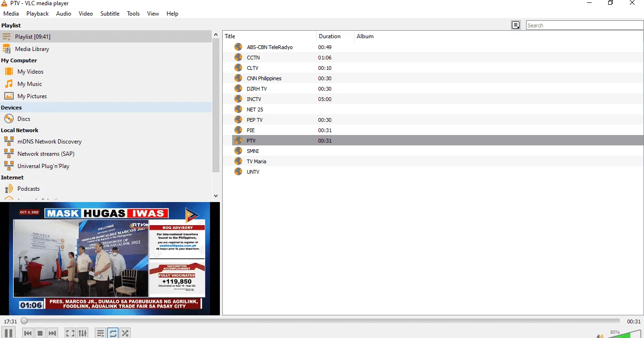Open the Playback menu
The width and height of the screenshot is (644, 338).
click(x=37, y=14)
